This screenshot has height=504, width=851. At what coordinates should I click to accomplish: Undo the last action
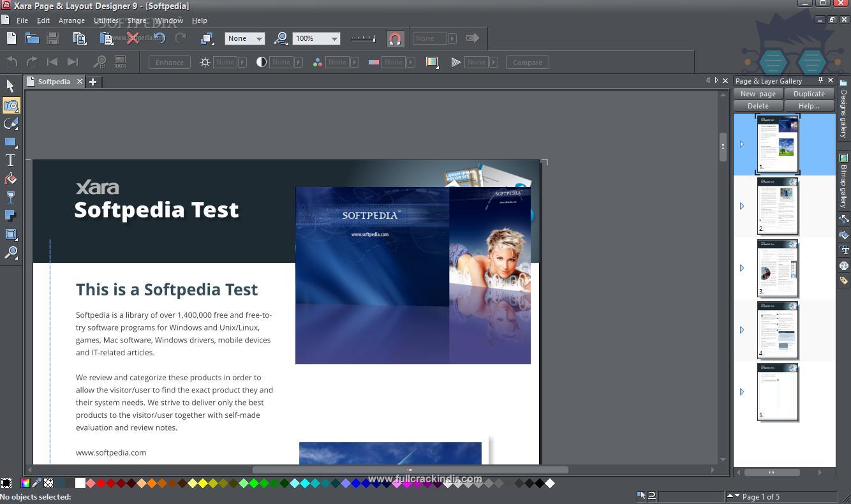point(159,38)
